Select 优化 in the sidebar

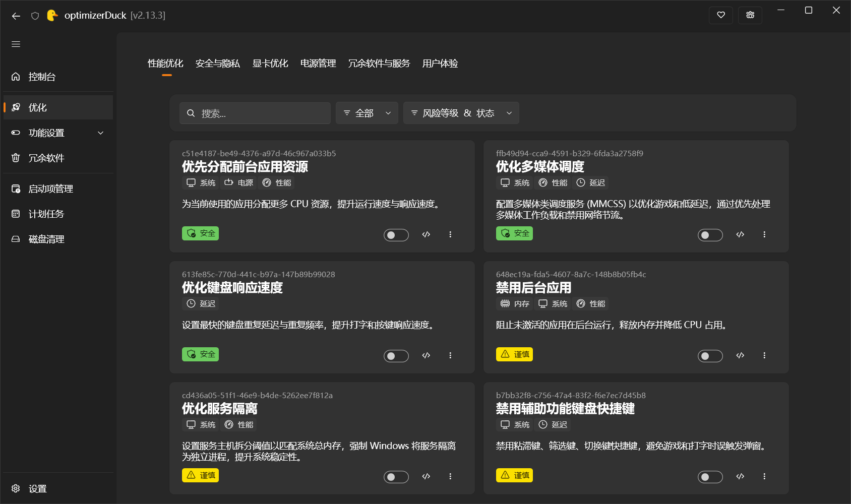58,107
